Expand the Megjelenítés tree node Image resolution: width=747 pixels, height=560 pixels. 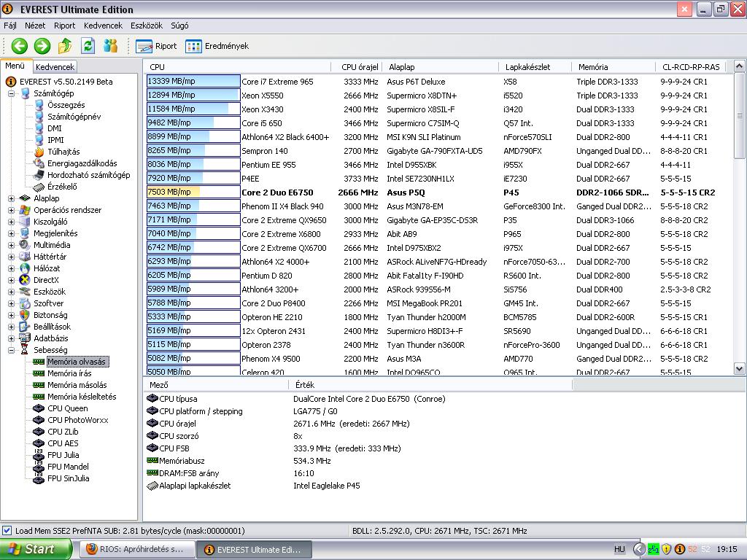tap(11, 233)
